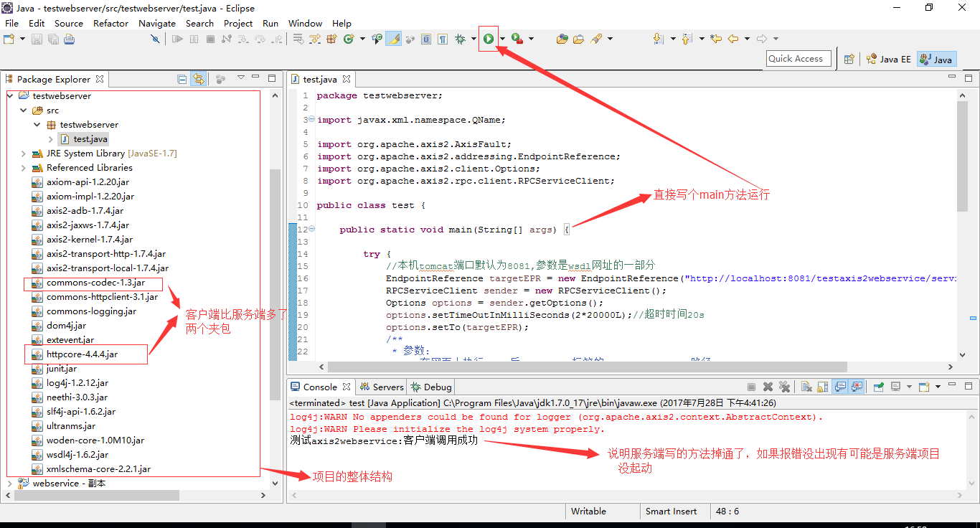Select commons-codec-1.3.jar in Package Explorer
This screenshot has height=528, width=980.
click(95, 283)
